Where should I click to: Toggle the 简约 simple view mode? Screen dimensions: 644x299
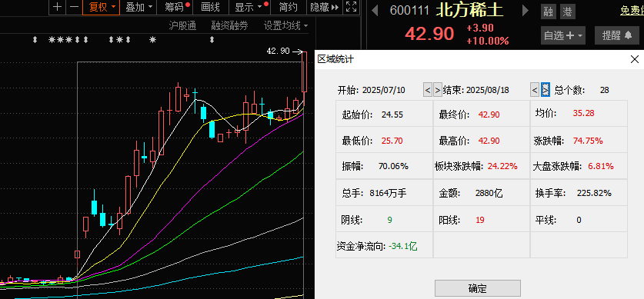coord(289,7)
